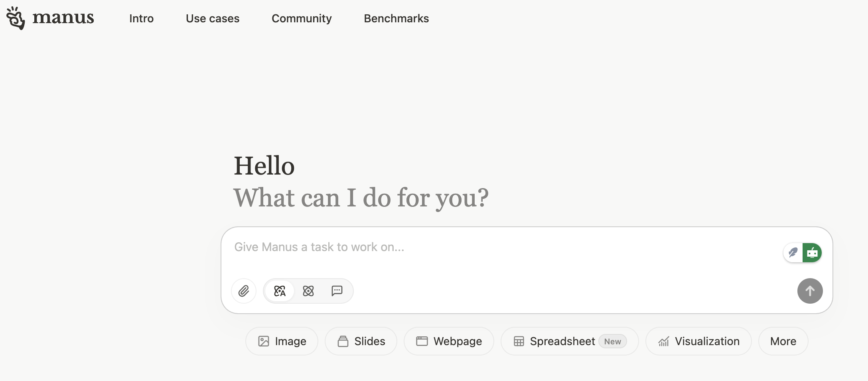Click the Manus hand logo icon
This screenshot has height=381, width=868.
16,18
